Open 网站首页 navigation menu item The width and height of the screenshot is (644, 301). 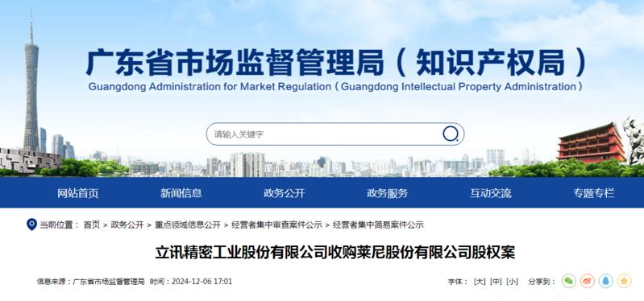pyautogui.click(x=78, y=193)
